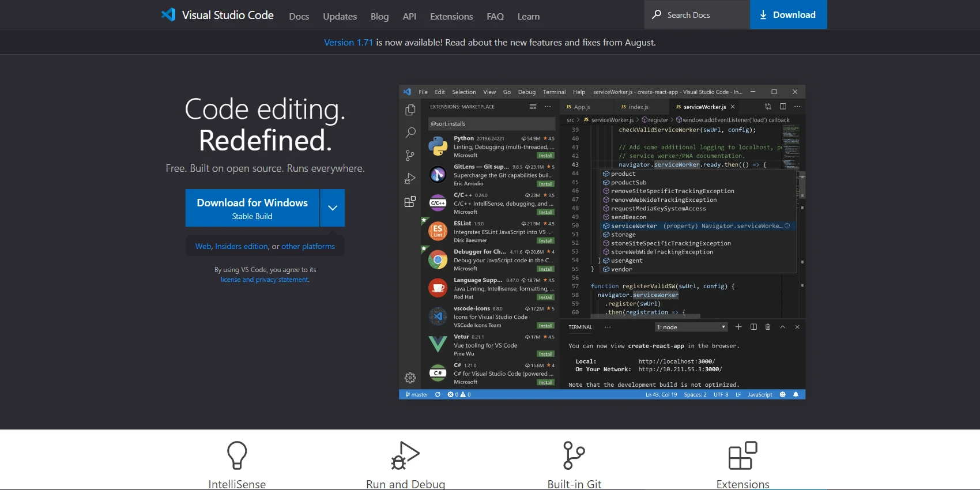Open the Docs navigation link
This screenshot has width=980, height=490.
coord(299,16)
